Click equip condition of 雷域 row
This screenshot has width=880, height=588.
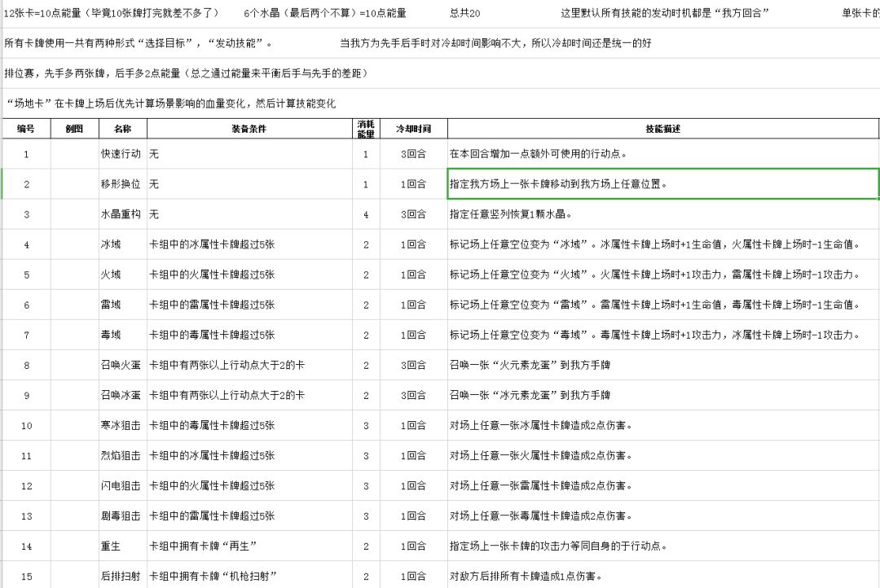249,305
